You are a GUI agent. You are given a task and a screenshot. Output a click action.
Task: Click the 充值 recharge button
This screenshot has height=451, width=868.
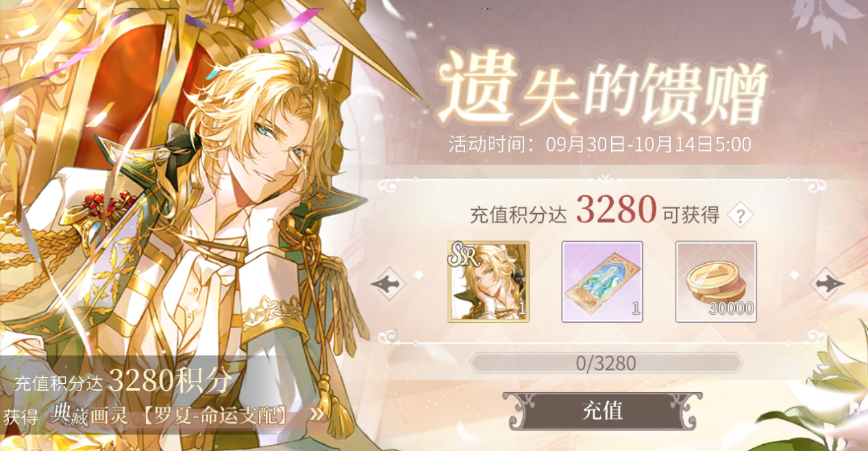pos(602,411)
